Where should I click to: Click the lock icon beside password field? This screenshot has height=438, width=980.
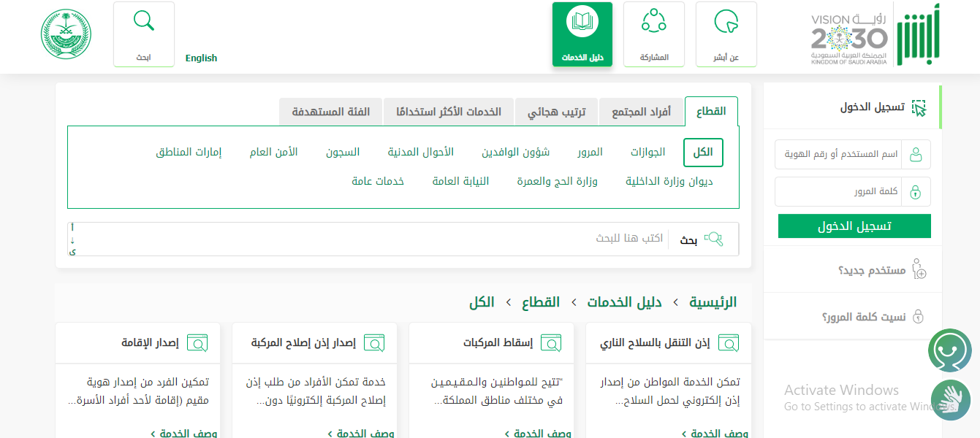[915, 192]
